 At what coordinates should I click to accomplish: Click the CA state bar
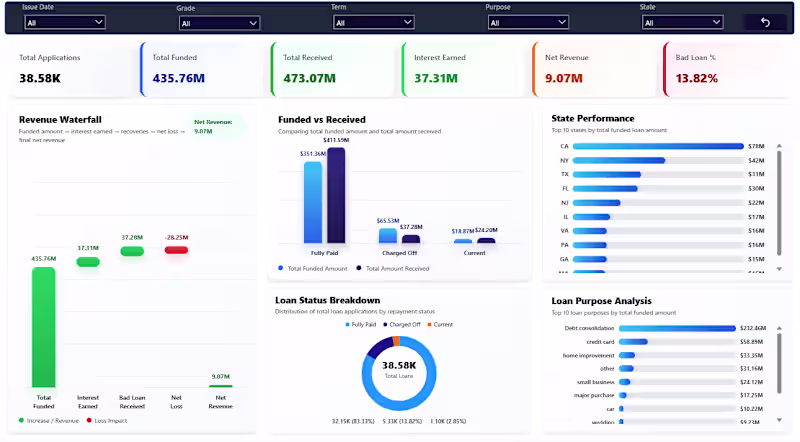(658, 146)
